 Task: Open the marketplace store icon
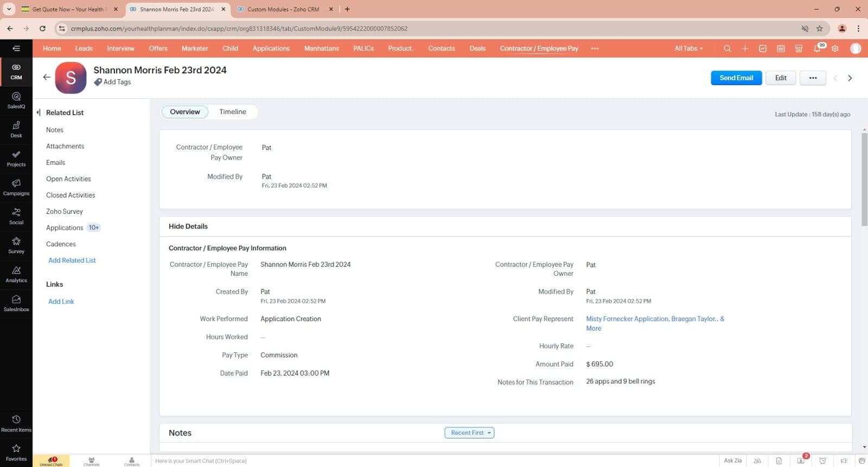click(799, 48)
